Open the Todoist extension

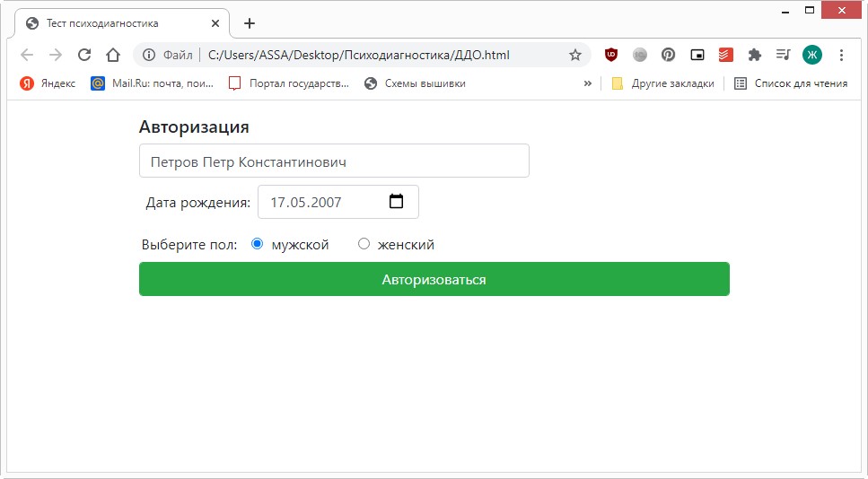(726, 55)
